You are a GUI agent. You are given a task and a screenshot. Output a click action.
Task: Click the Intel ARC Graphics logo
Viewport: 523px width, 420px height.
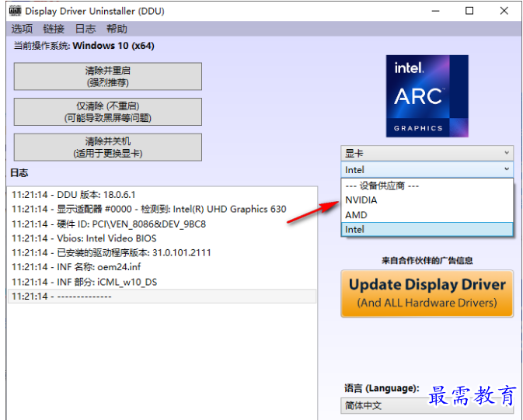click(427, 96)
